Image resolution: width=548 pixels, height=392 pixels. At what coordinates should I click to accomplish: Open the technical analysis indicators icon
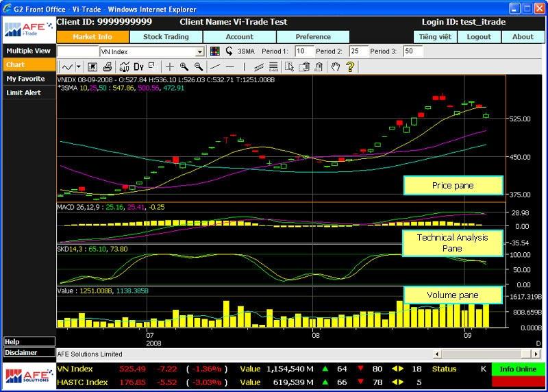coord(125,66)
